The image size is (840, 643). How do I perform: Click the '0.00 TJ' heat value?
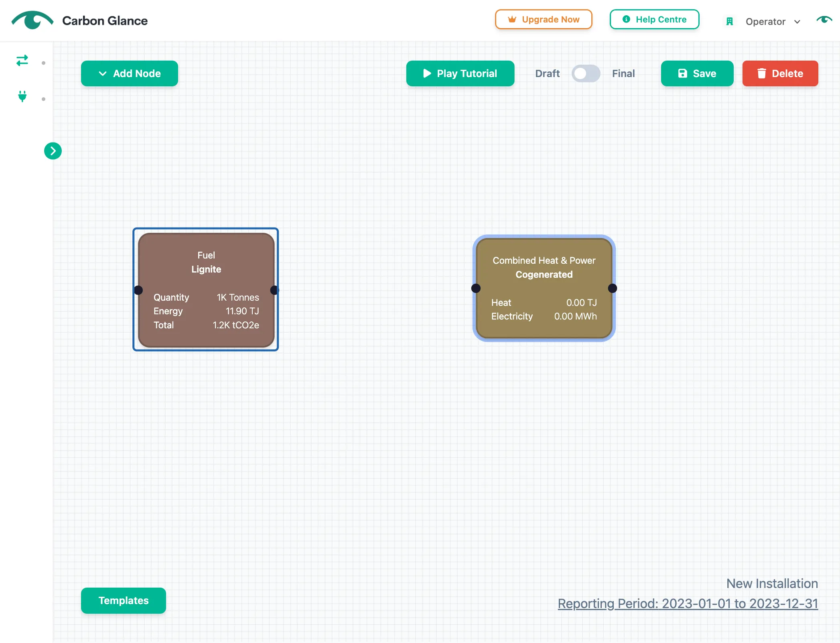[582, 303]
